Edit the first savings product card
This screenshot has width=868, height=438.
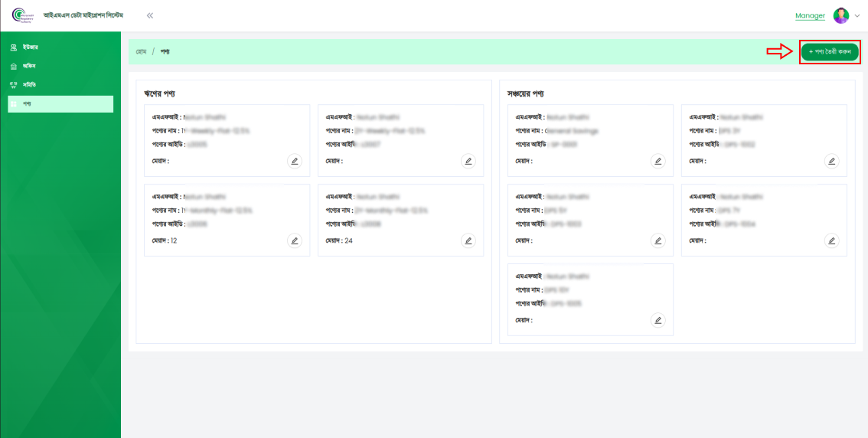(x=658, y=161)
